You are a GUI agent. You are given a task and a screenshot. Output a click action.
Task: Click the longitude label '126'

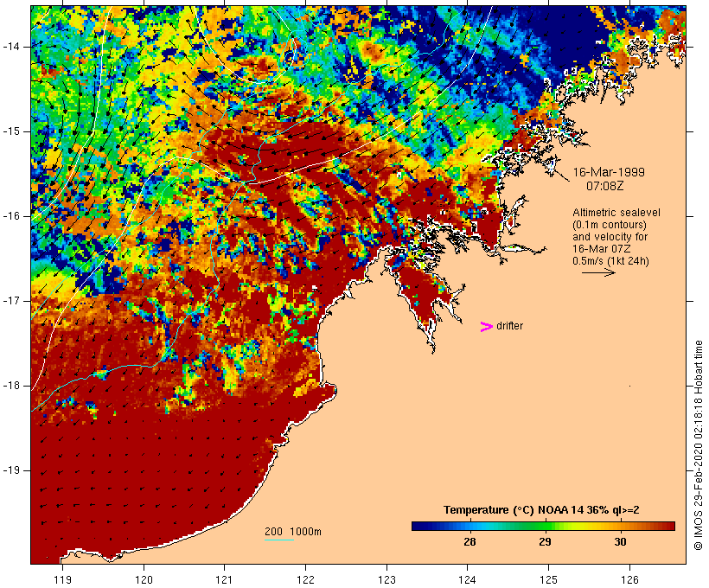point(629,579)
